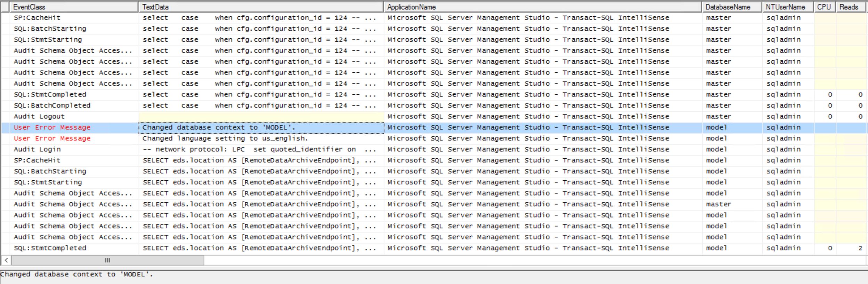This screenshot has width=868, height=284.
Task: Select SP:CacheHit row with 'select case' text
Action: (x=434, y=18)
